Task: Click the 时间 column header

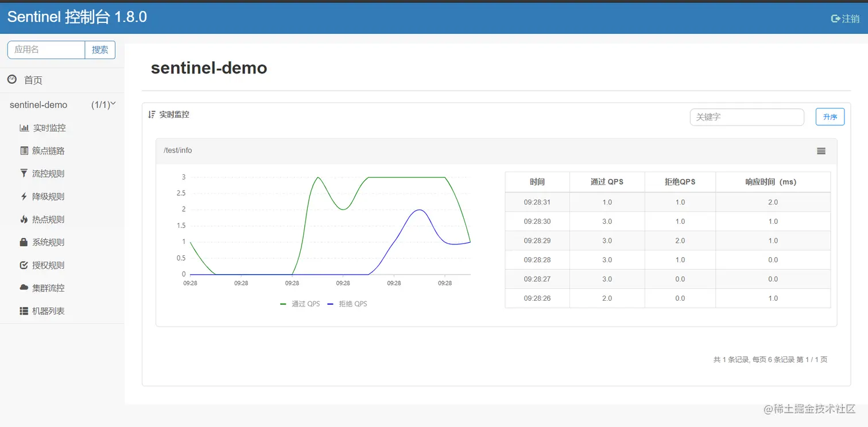Action: pyautogui.click(x=537, y=182)
